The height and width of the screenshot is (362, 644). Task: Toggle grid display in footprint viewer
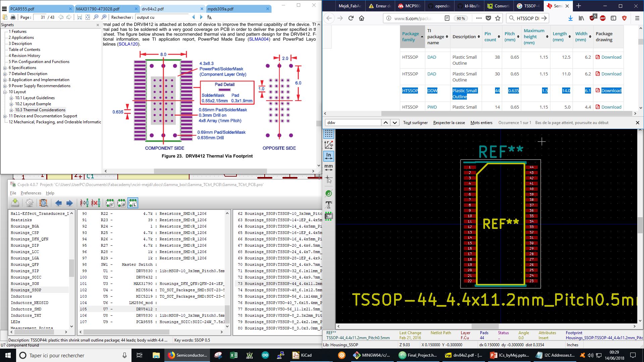(329, 134)
